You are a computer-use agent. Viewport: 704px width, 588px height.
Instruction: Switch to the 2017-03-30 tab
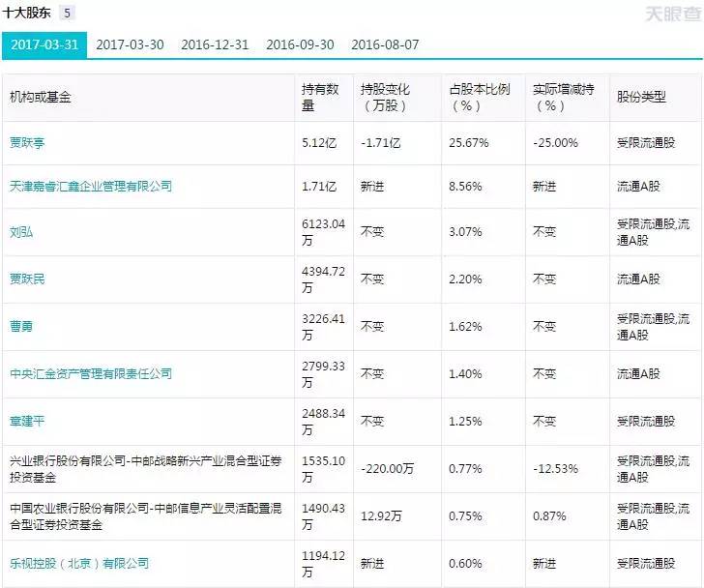[130, 44]
